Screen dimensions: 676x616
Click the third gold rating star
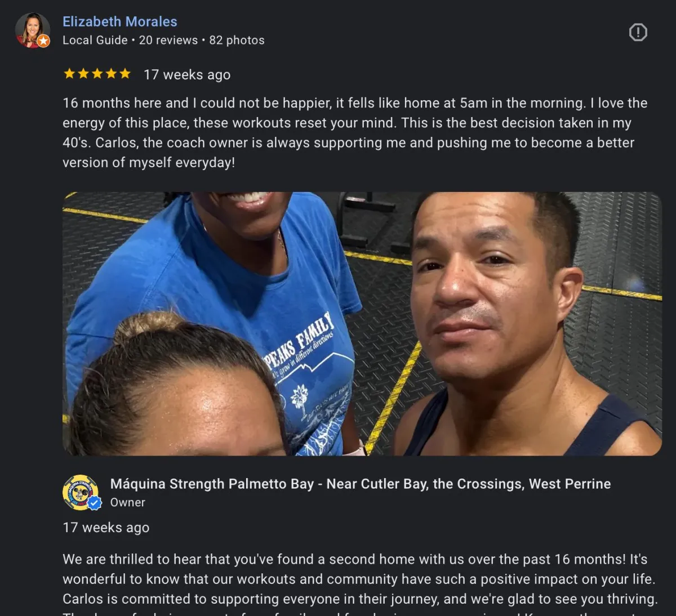97,74
